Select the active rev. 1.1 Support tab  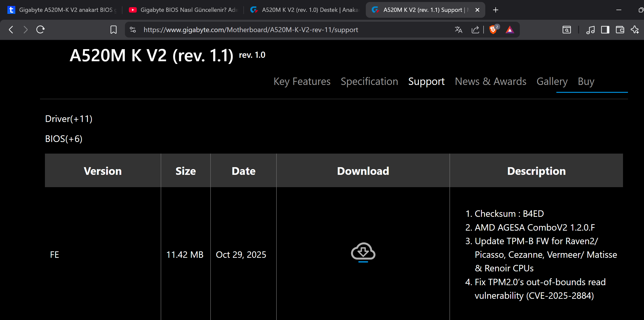(x=423, y=10)
